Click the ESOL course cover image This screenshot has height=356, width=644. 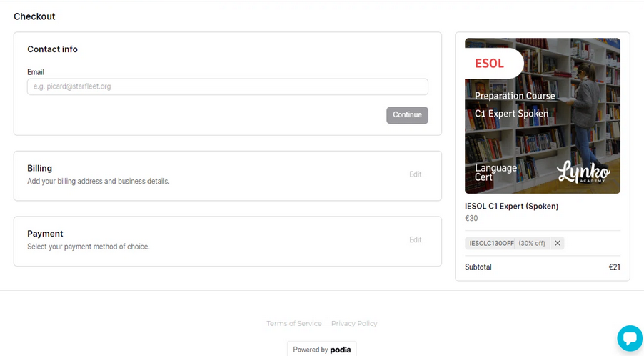(x=542, y=116)
